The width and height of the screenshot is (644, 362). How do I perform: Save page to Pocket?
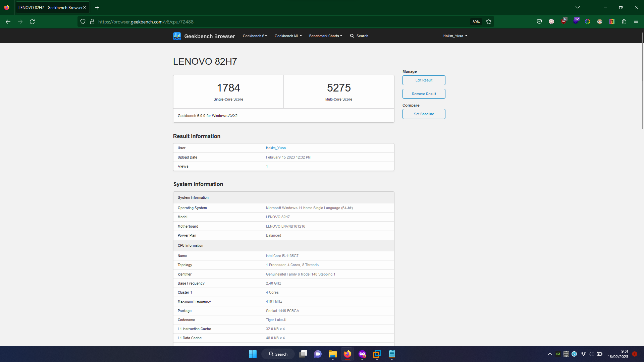coord(539,22)
